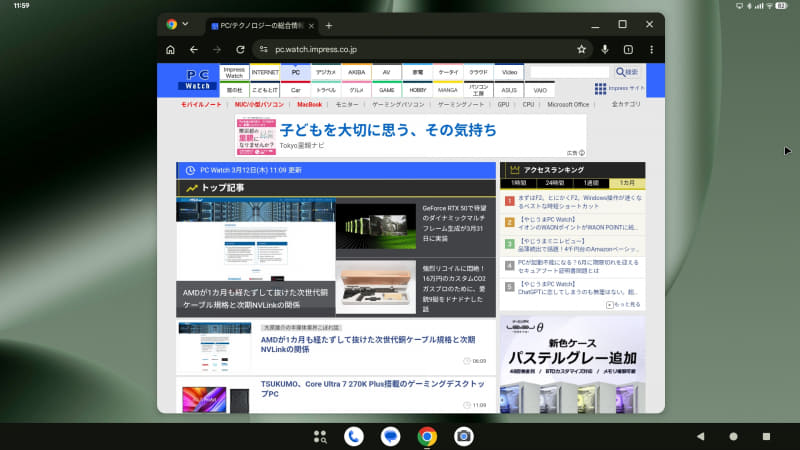800x450 pixels.
Task: Click the address bar URL pc.watch.impress.co.jp
Action: [316, 49]
